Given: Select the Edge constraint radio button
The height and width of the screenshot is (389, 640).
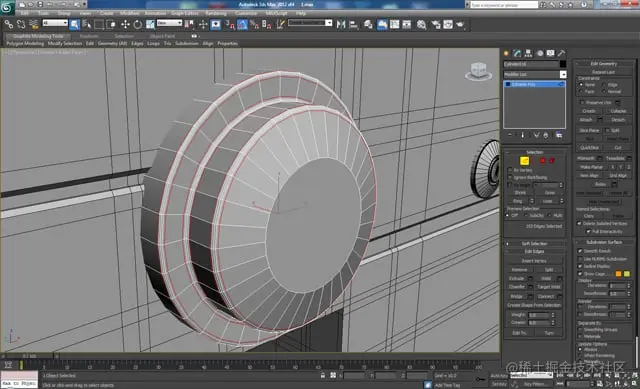Looking at the screenshot, I should point(604,84).
